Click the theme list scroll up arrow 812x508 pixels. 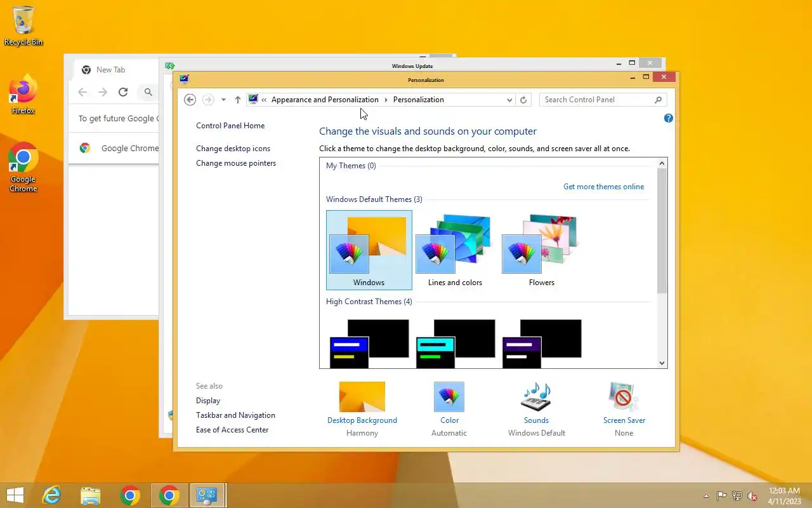coord(662,163)
